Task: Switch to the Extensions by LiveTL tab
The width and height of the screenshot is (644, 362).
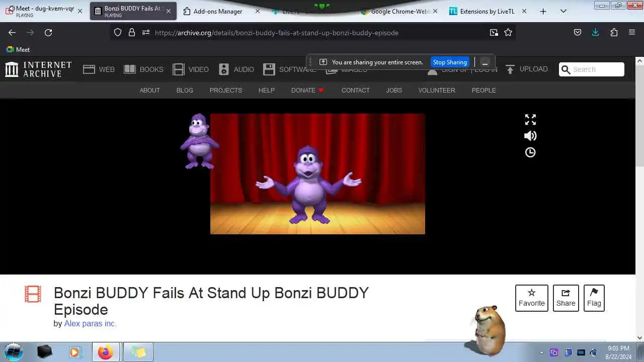Action: tap(488, 11)
